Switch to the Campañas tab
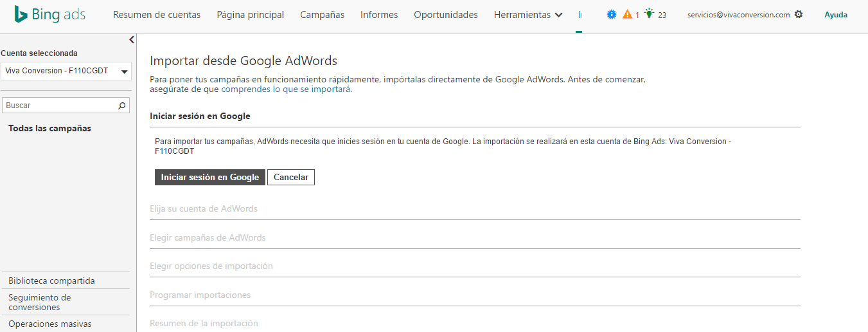 coord(322,15)
